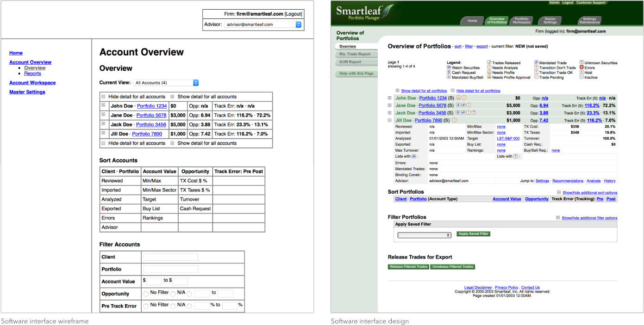Viewport: 644px width, 325px height.
Task: Click Needs Analysis icon on John Doe row
Action: pos(464,98)
